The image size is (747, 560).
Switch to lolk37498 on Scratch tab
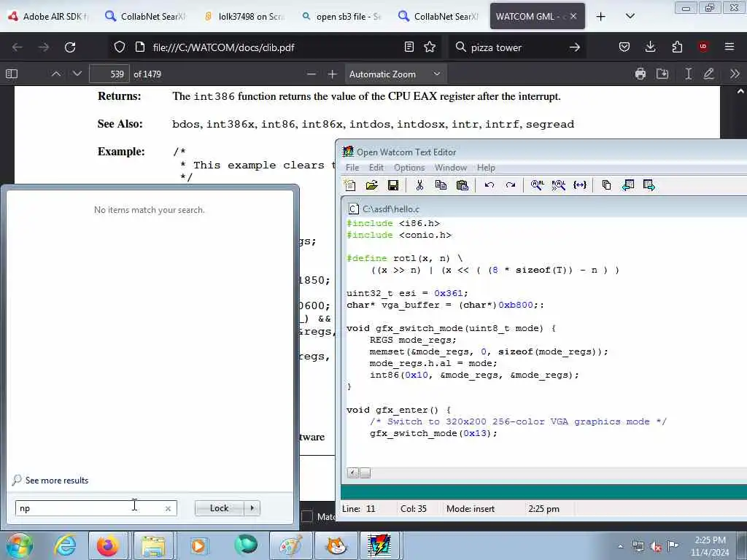tap(245, 16)
